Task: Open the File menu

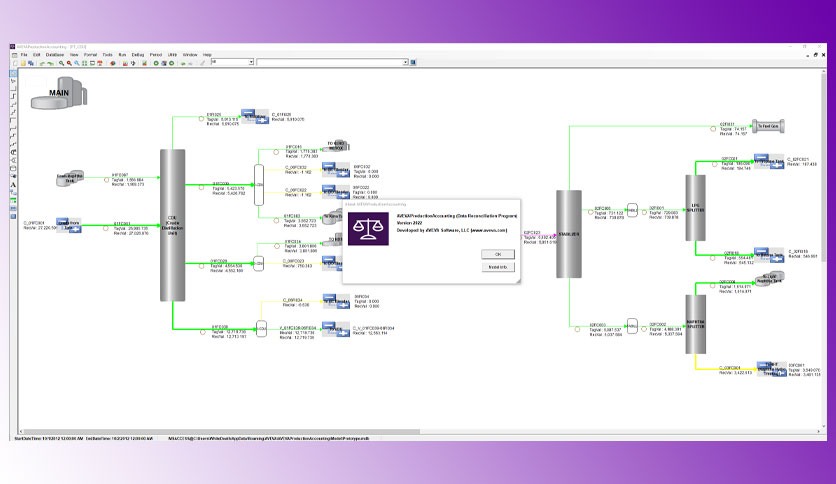Action: pos(24,54)
